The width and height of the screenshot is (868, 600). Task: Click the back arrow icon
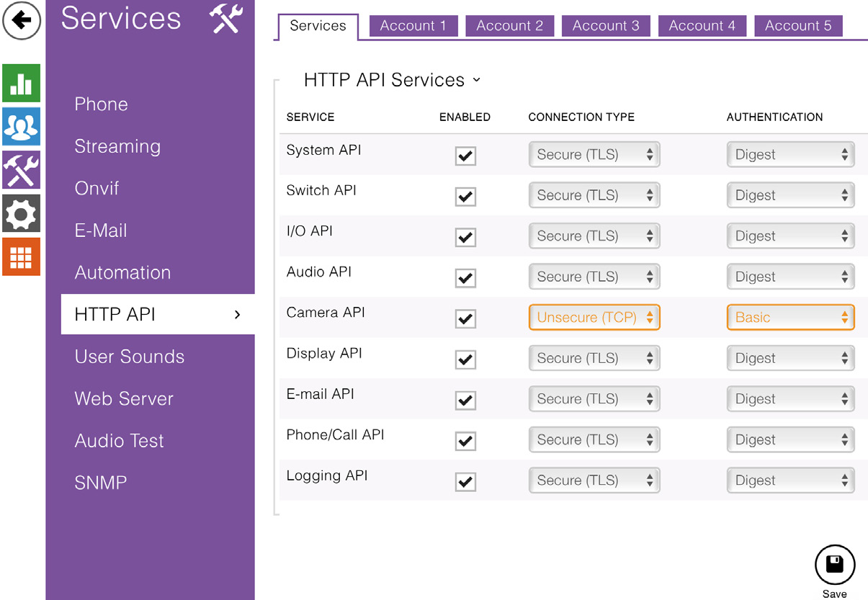coord(22,20)
